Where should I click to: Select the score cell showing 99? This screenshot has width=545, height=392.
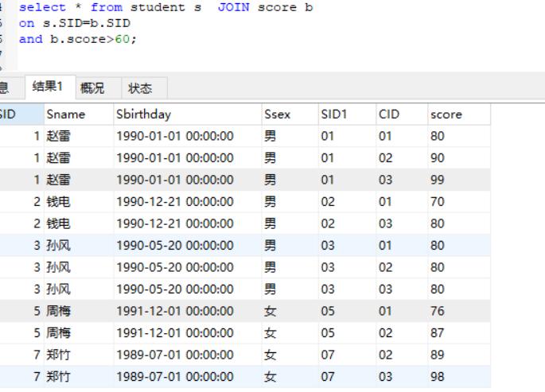(x=459, y=180)
